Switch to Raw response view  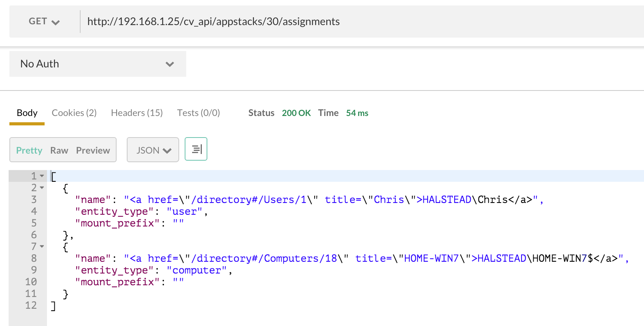(x=59, y=150)
